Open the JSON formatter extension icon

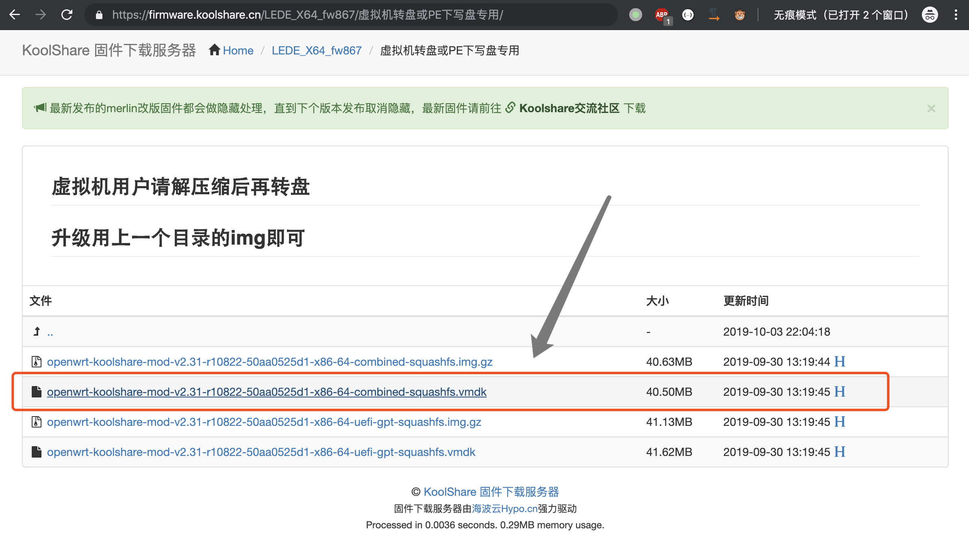[688, 15]
